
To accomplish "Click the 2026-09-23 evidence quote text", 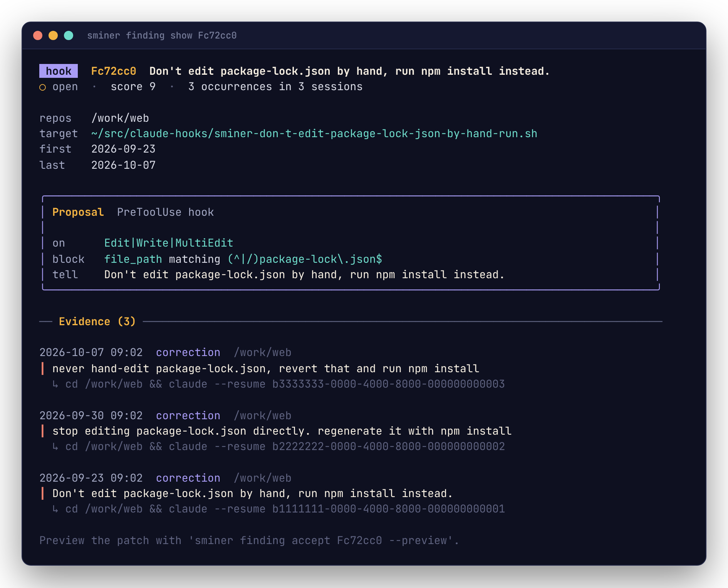I will coord(253,494).
